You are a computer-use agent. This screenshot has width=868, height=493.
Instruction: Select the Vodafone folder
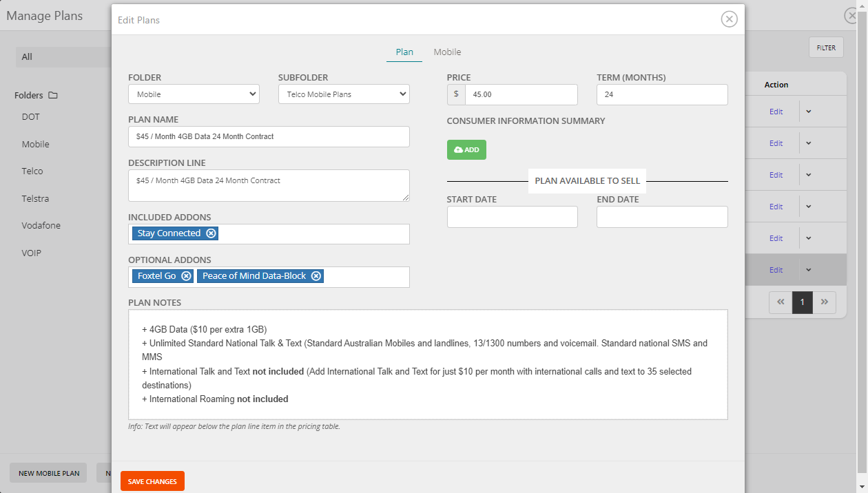pos(41,225)
